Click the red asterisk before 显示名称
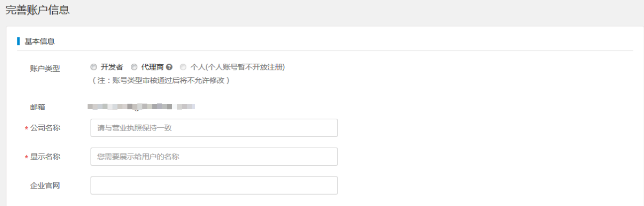Screen dimensions: 644x206 tap(26, 158)
